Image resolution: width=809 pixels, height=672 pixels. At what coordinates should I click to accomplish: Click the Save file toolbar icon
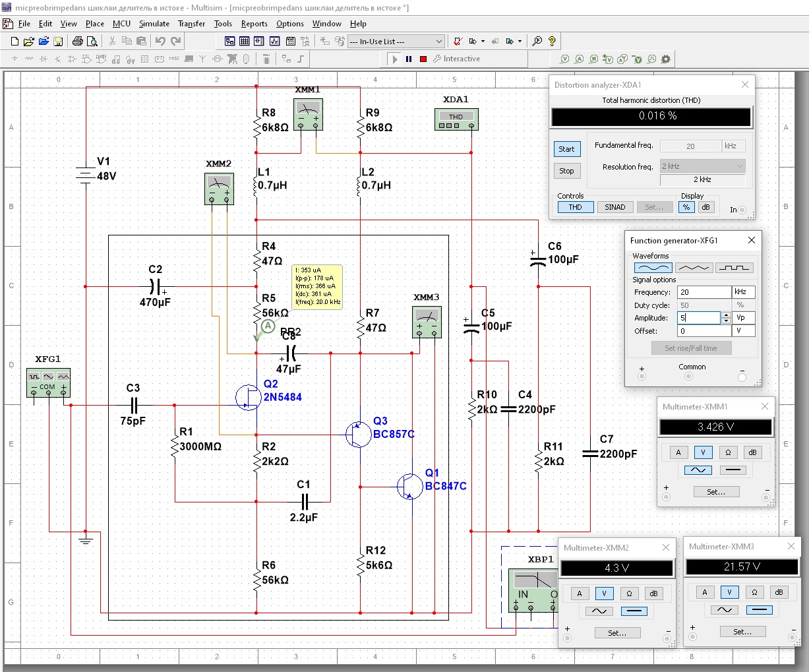pos(58,41)
